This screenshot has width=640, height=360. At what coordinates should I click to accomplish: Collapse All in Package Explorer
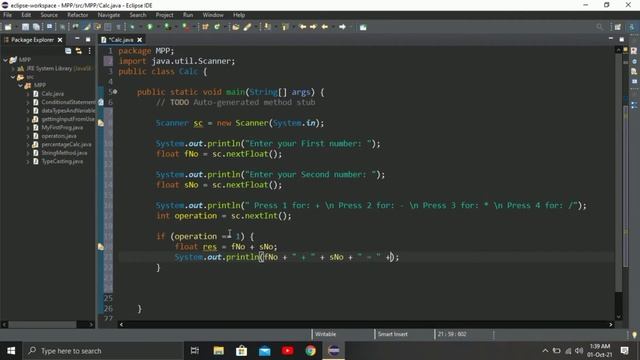click(x=68, y=51)
